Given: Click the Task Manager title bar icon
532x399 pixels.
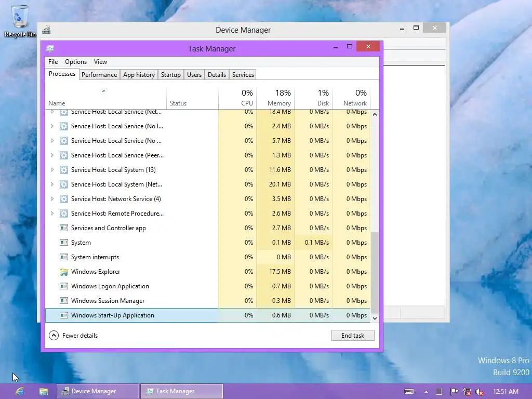Looking at the screenshot, I should (50, 48).
